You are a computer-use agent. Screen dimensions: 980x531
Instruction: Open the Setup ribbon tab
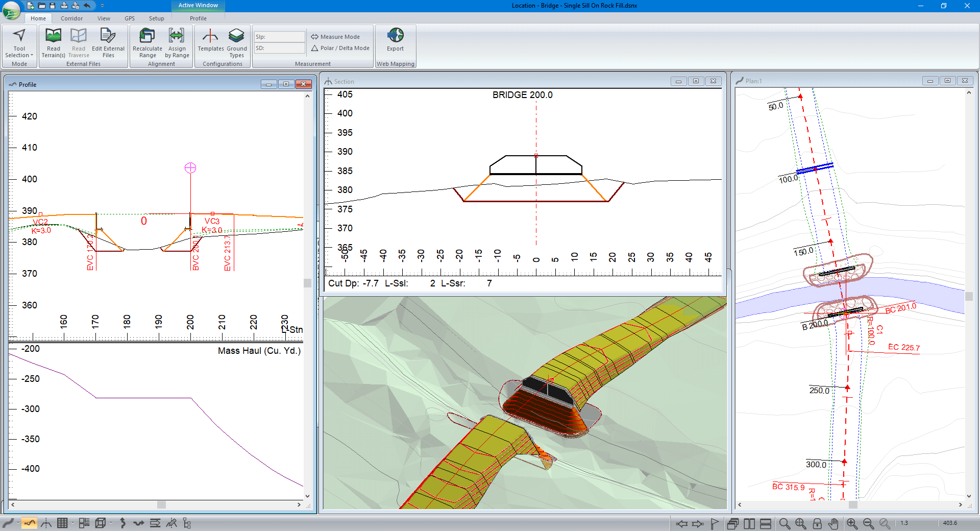[156, 18]
